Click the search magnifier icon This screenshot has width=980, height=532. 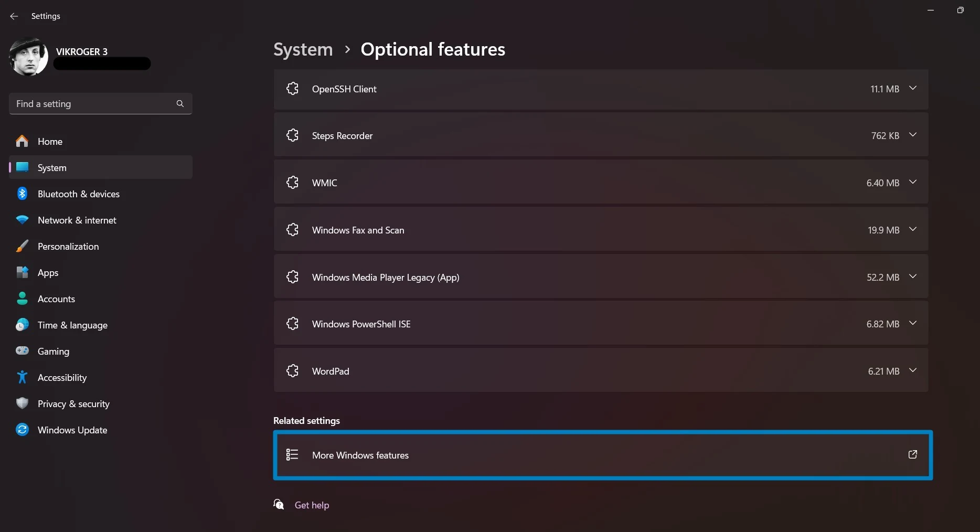[x=180, y=104]
